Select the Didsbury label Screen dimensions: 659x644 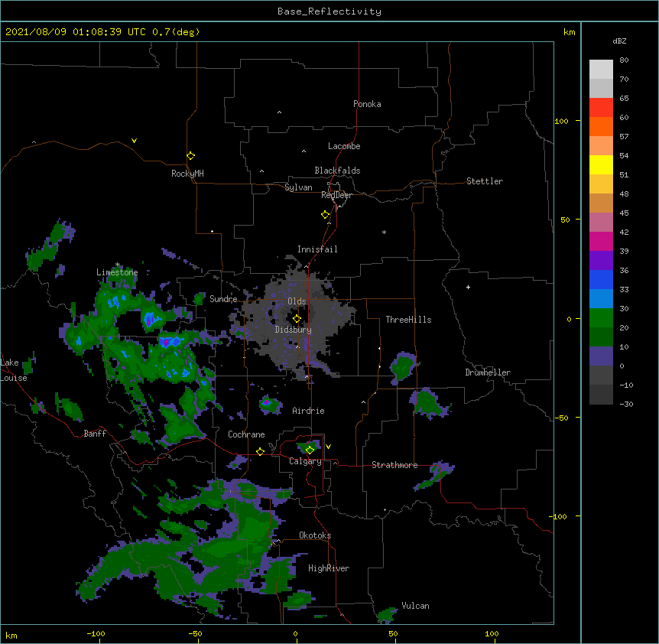point(293,330)
